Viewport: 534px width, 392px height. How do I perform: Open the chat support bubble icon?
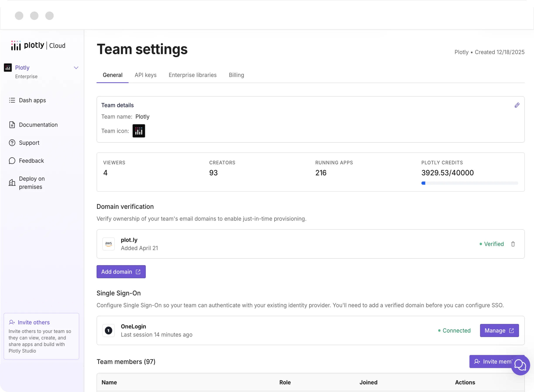click(520, 366)
